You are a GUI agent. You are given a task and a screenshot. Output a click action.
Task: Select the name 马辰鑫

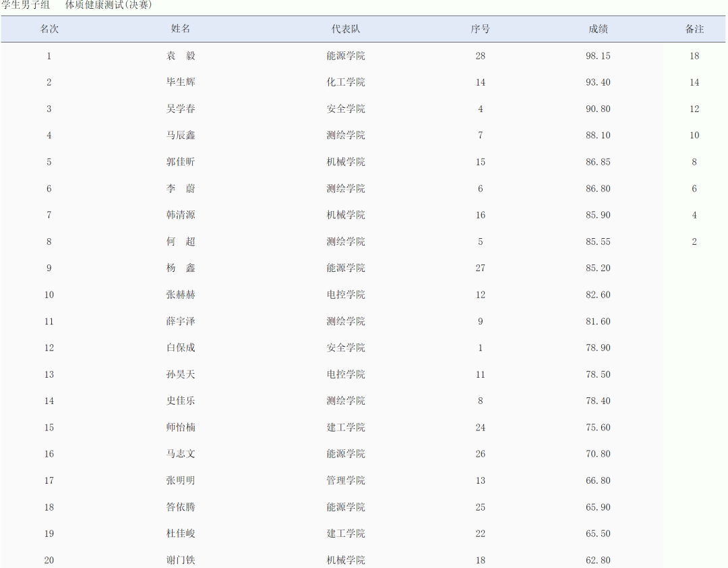coord(181,136)
